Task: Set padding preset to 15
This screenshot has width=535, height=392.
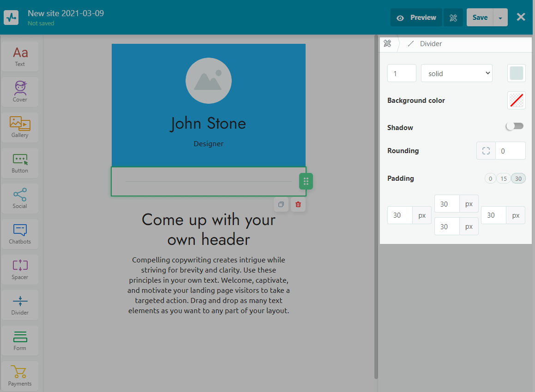Action: pyautogui.click(x=504, y=178)
